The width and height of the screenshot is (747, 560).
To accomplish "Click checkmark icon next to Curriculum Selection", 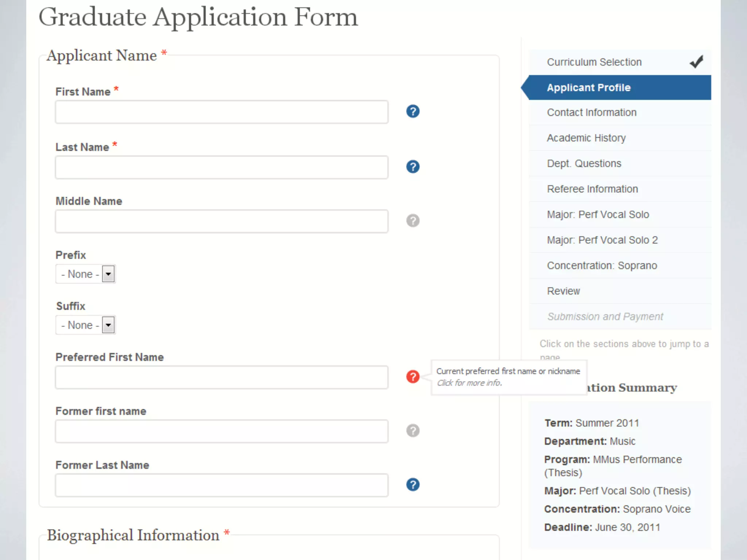I will 696,62.
